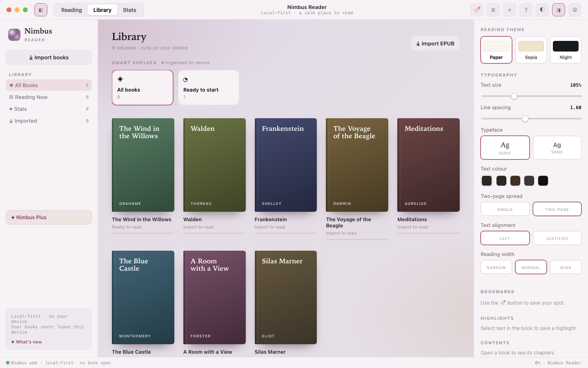Switch to the Reading tab

point(71,10)
